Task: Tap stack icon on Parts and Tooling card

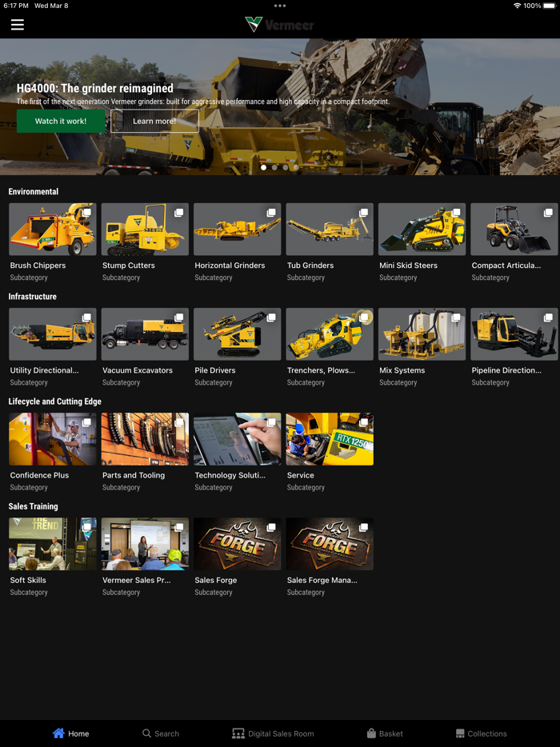Action: 178,422
